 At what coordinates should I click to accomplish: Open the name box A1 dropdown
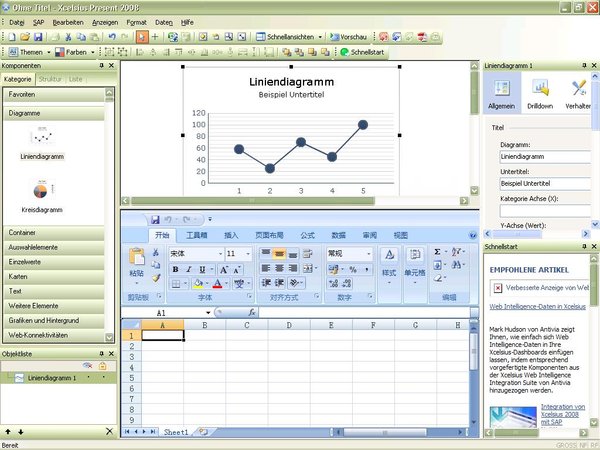[208, 313]
